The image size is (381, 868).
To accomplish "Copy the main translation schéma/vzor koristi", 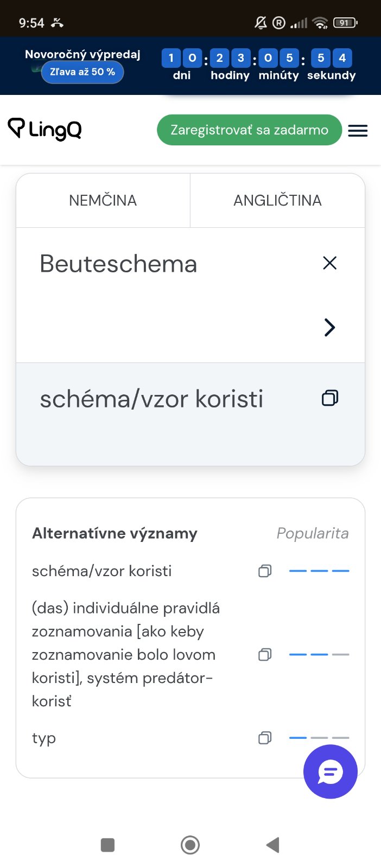I will 329,398.
